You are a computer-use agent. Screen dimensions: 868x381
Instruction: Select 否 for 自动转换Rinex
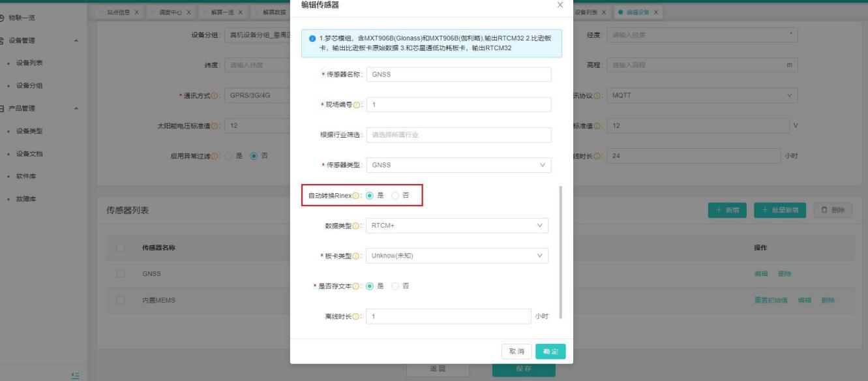point(395,196)
